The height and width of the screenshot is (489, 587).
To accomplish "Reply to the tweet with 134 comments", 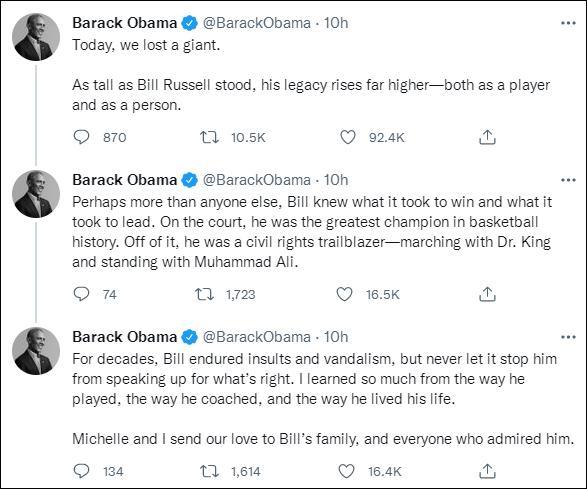I will 81,471.
